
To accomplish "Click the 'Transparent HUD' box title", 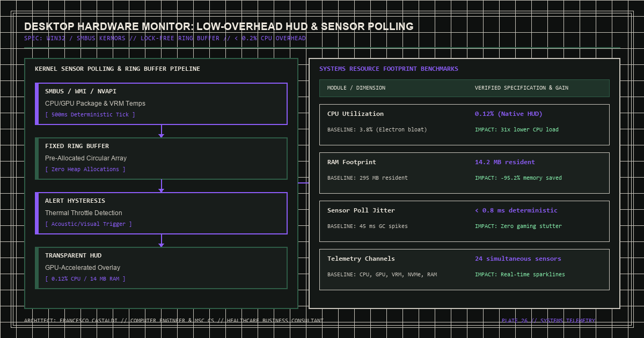I will (73, 255).
